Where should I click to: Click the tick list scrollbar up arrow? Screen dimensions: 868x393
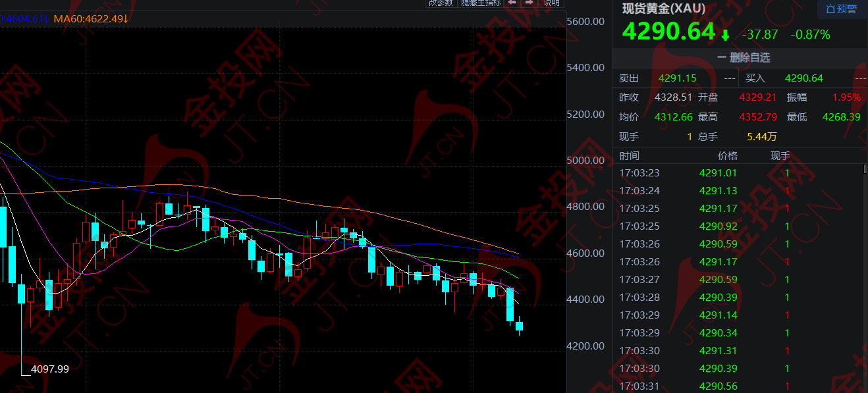coord(865,169)
